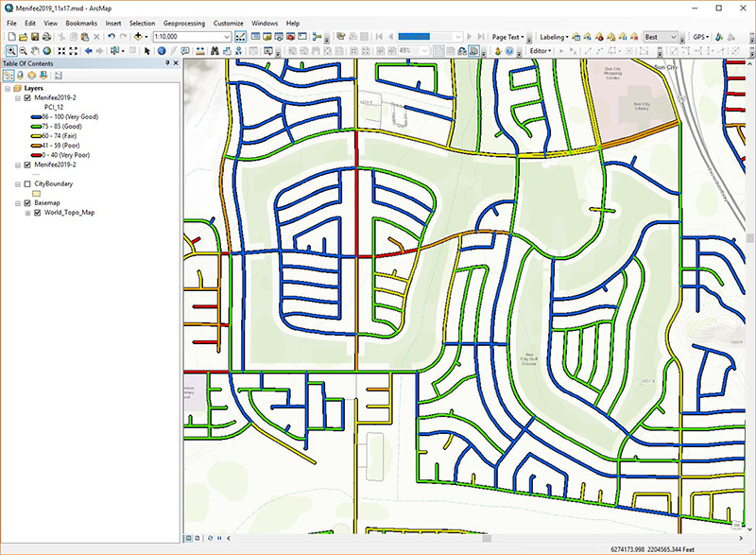Open the Geoprocessing menu
This screenshot has height=555, width=756.
(x=186, y=23)
